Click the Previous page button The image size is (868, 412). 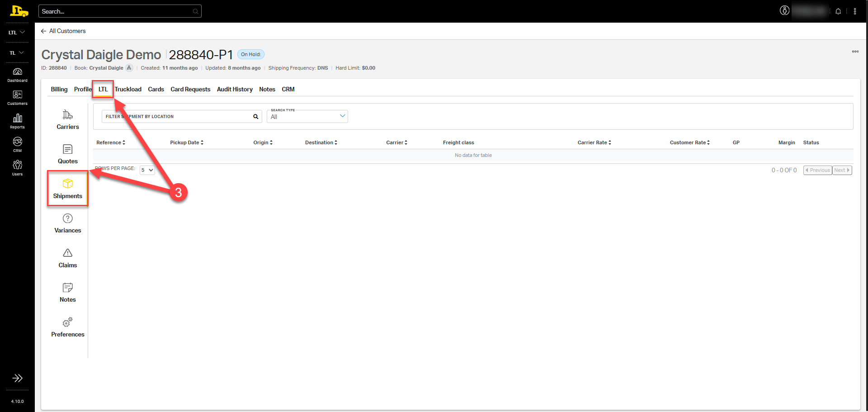point(817,170)
